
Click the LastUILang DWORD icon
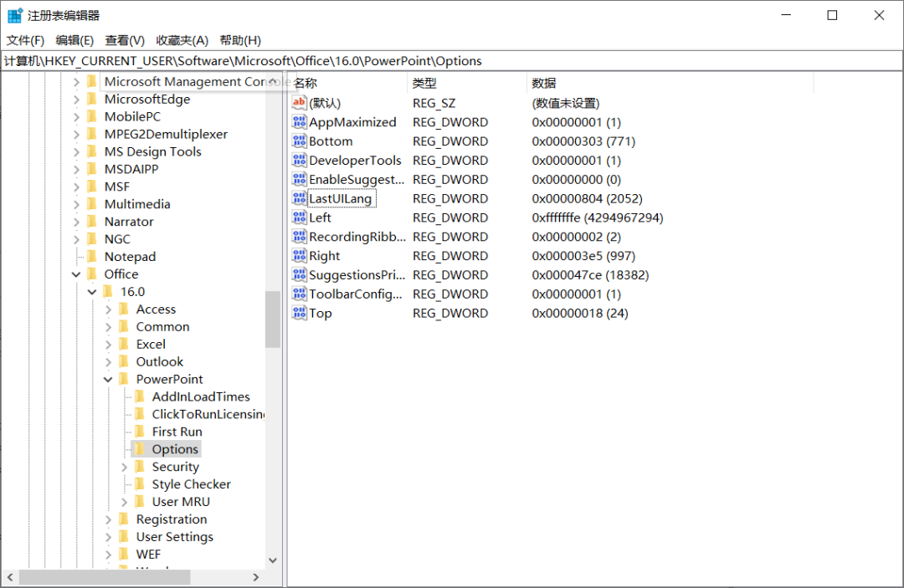pos(299,198)
